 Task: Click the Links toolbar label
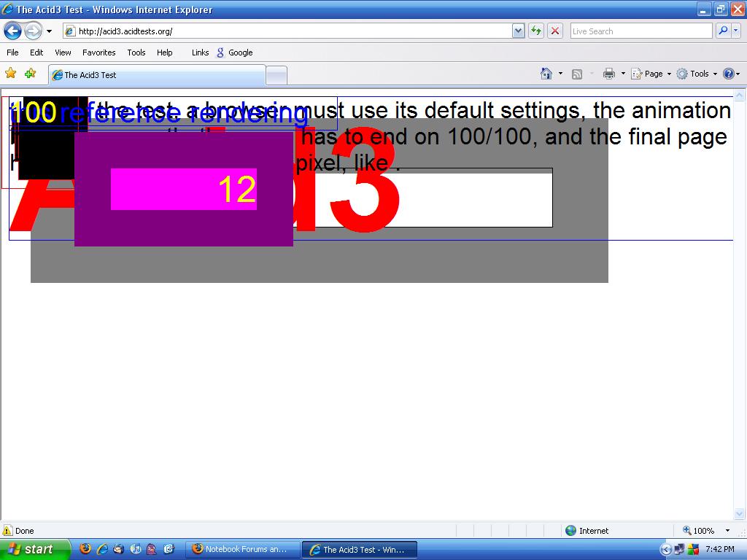[x=200, y=52]
